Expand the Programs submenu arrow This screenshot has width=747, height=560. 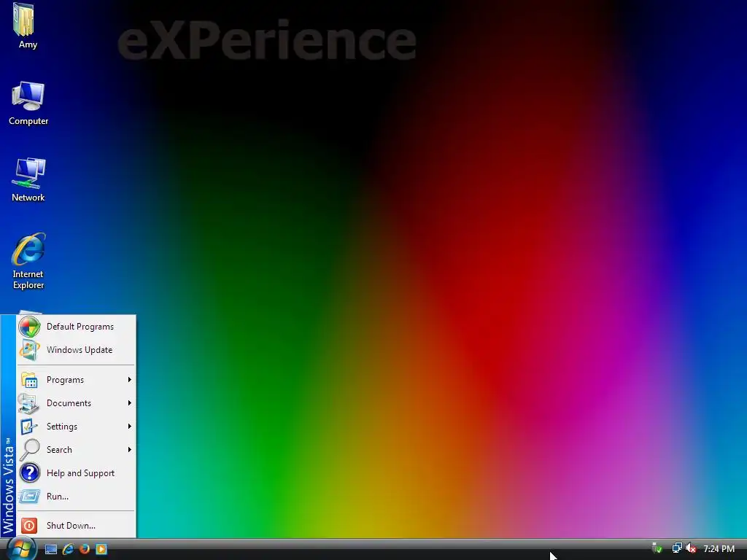(130, 380)
